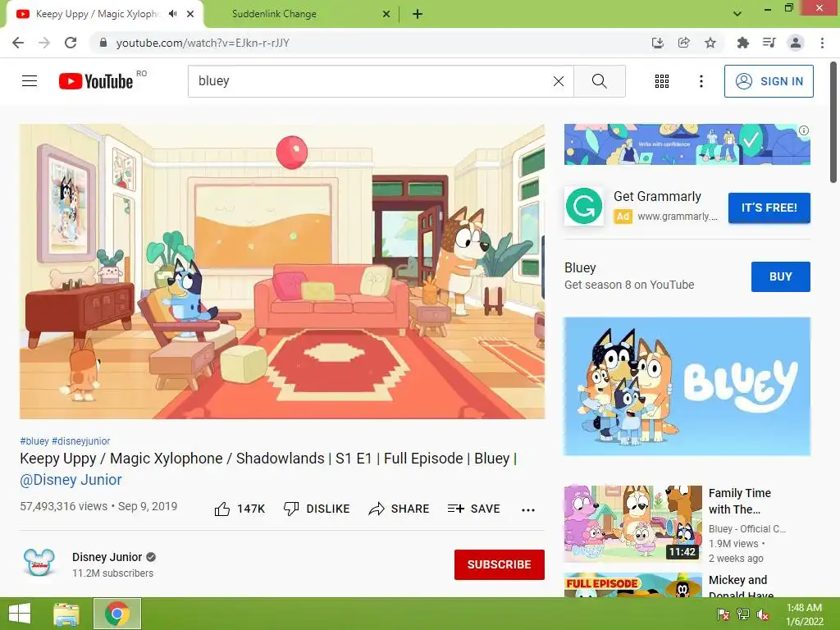Image resolution: width=840 pixels, height=630 pixels.
Task: Open Family Time with The... title
Action: [740, 501]
